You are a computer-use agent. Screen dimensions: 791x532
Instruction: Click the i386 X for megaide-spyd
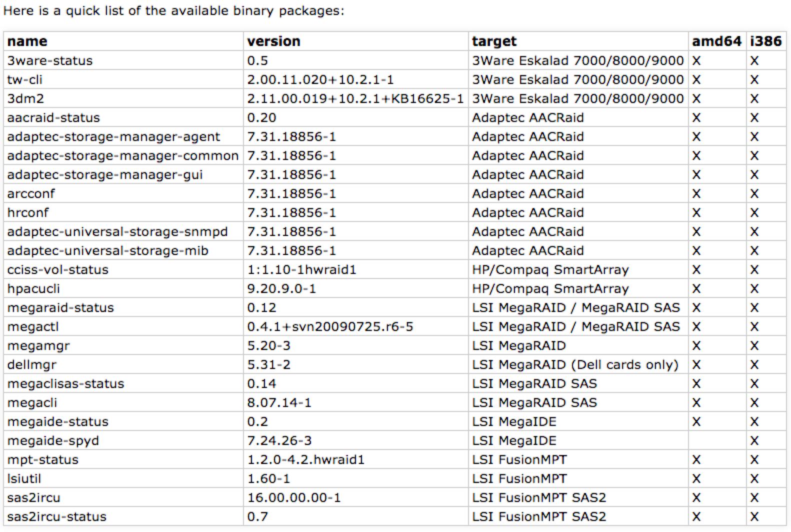(x=754, y=441)
